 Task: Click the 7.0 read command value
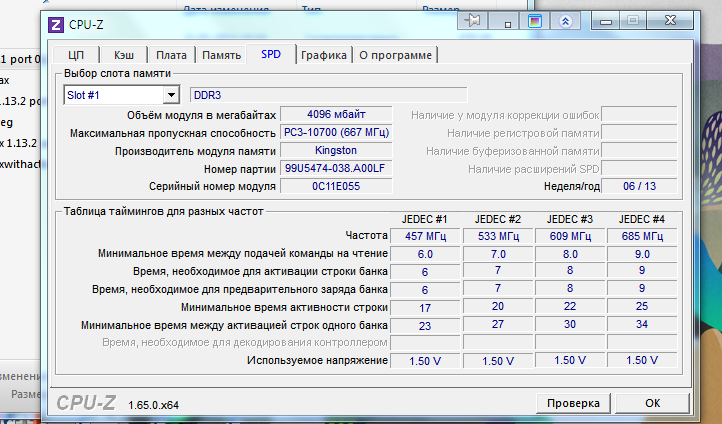click(x=498, y=254)
